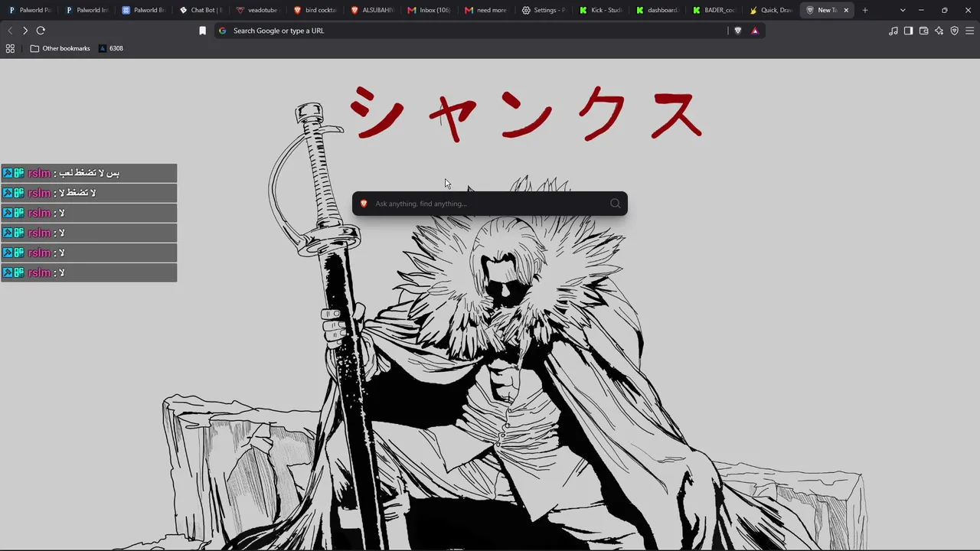This screenshot has height=551, width=980.
Task: Click the magnifier icon in the search box
Action: pyautogui.click(x=616, y=204)
